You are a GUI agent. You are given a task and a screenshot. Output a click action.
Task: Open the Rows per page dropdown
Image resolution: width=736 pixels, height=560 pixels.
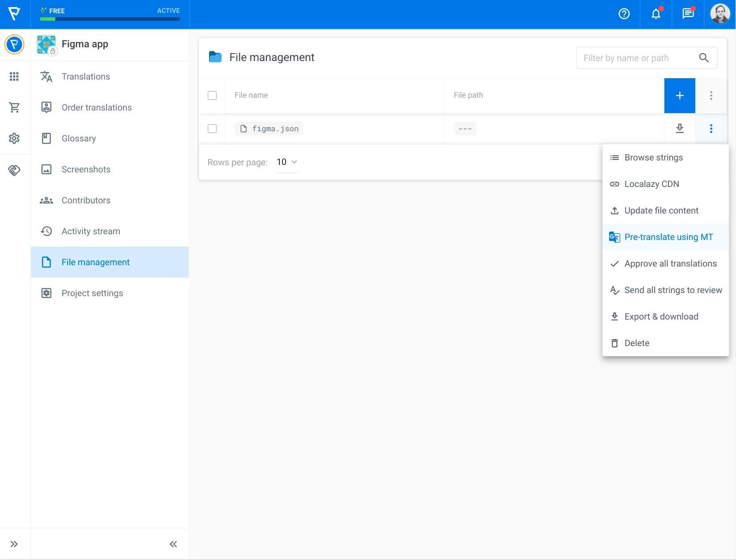point(287,162)
